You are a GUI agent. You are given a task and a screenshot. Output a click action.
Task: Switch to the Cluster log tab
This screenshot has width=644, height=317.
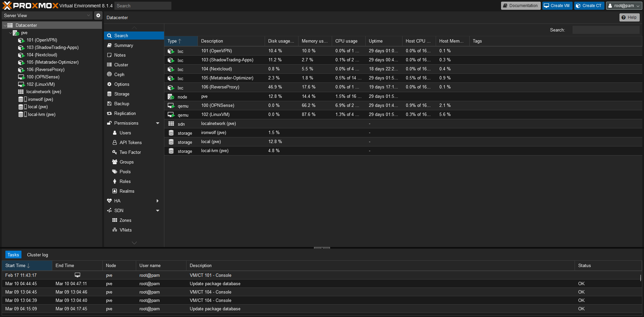coord(38,255)
